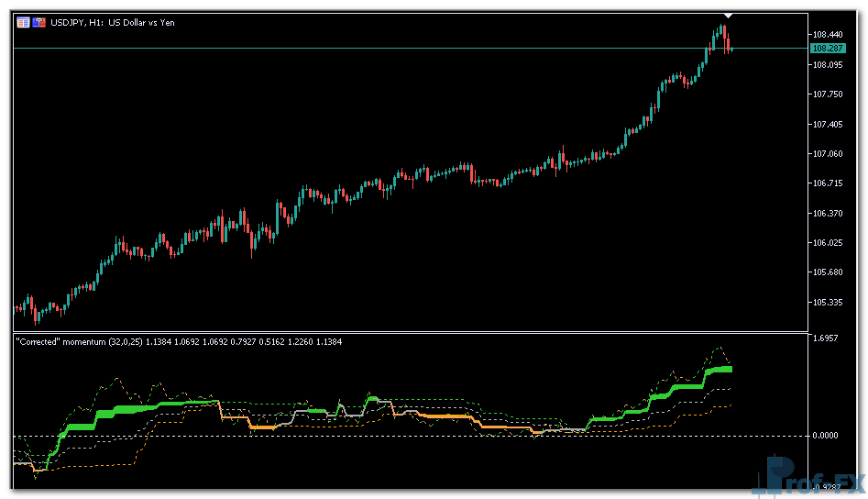
Task: Click the Depth of Market icon
Action: tap(39, 22)
